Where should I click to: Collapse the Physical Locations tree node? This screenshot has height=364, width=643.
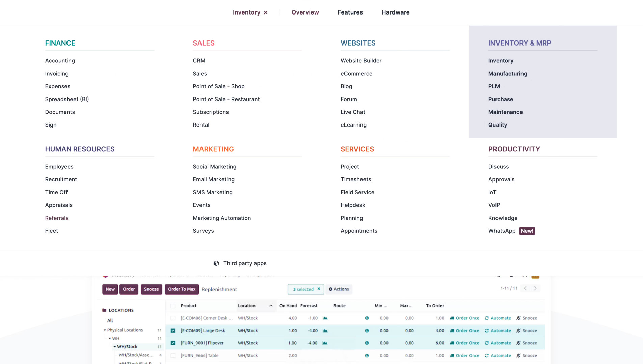(105, 330)
